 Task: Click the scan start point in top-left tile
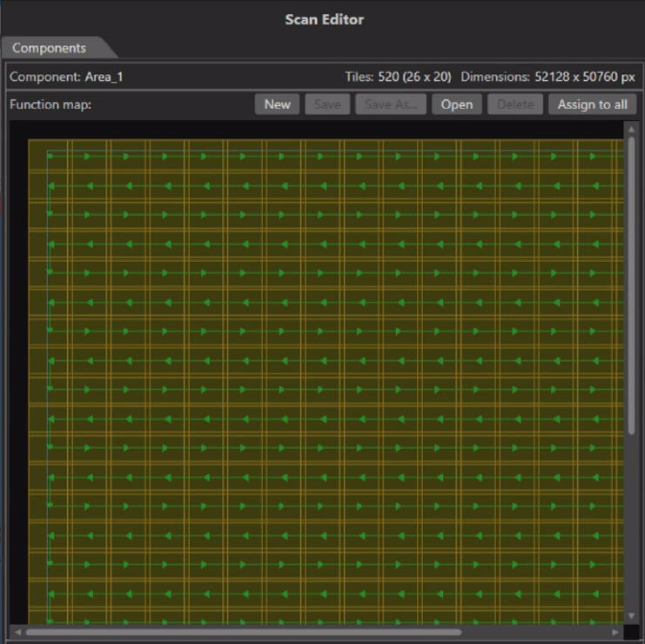50,157
